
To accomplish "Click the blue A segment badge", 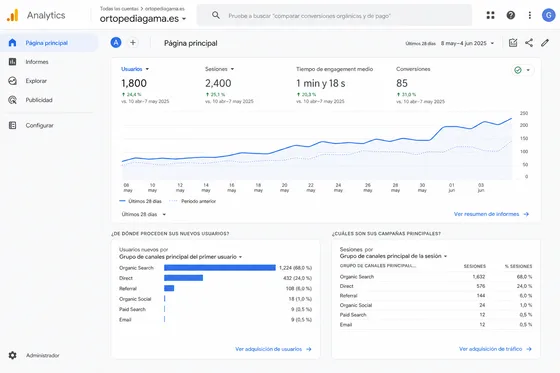I will coord(116,43).
